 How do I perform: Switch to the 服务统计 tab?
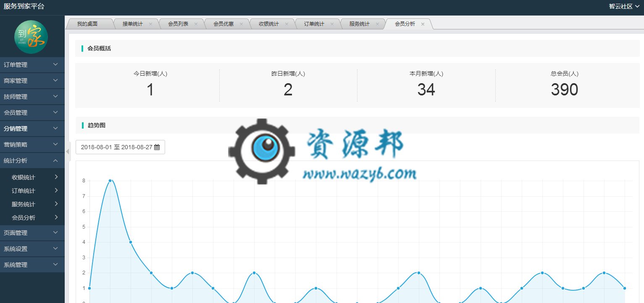coord(360,24)
